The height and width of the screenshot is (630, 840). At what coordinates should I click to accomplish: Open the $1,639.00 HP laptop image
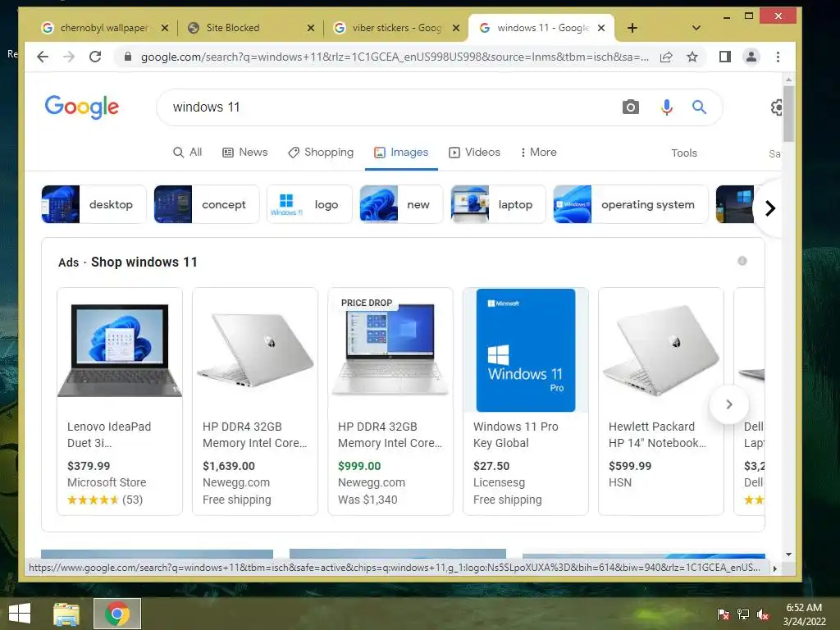255,350
